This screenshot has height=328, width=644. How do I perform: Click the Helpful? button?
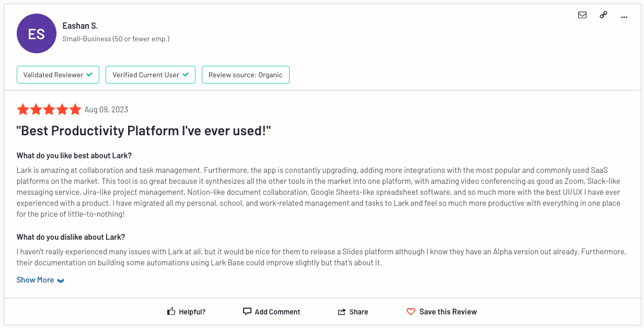point(186,311)
